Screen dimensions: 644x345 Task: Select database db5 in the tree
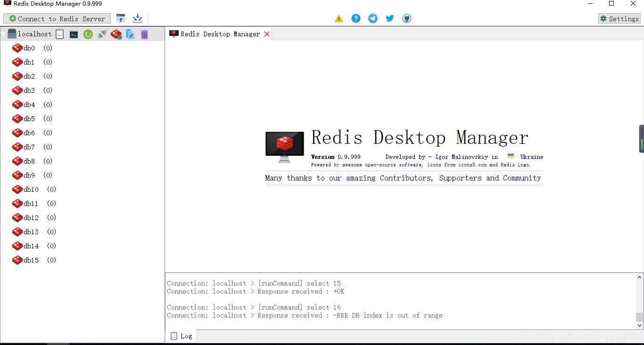32,119
